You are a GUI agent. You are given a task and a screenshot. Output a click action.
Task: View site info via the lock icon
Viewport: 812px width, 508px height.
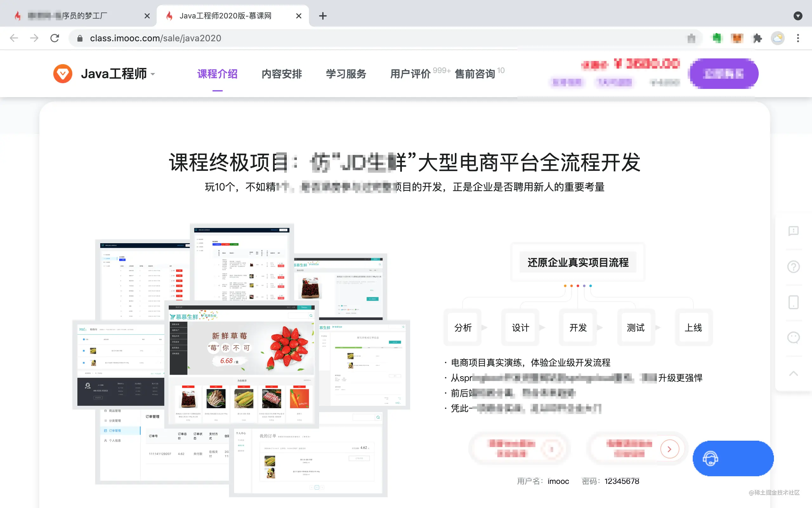click(80, 38)
